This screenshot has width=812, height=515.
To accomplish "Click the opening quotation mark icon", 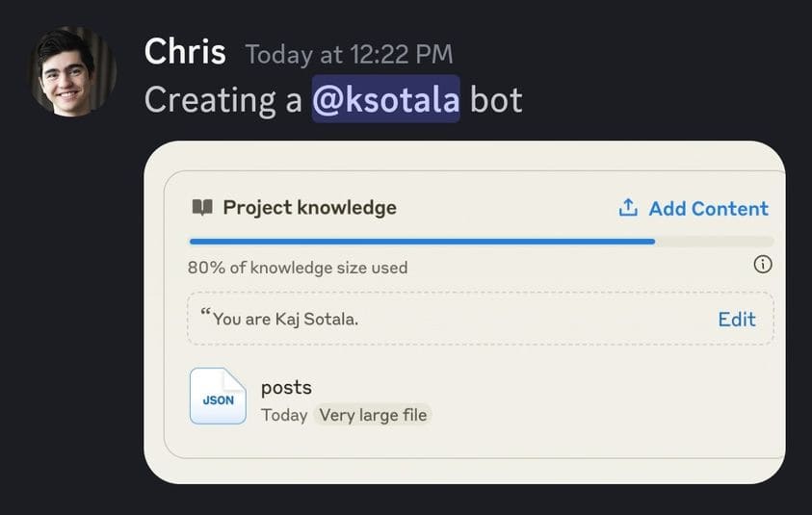I will tap(204, 314).
